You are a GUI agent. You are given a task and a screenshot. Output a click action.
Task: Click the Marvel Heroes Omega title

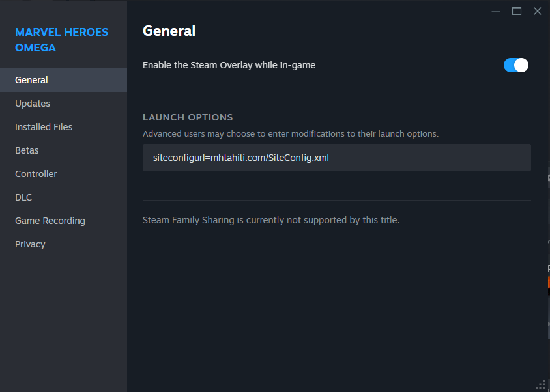(x=62, y=40)
